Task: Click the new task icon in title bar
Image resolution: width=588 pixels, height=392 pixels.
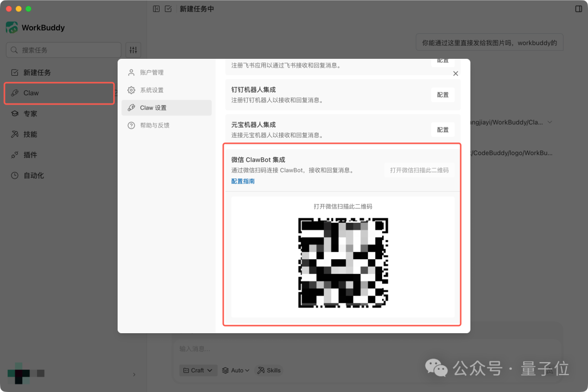Action: click(x=169, y=9)
